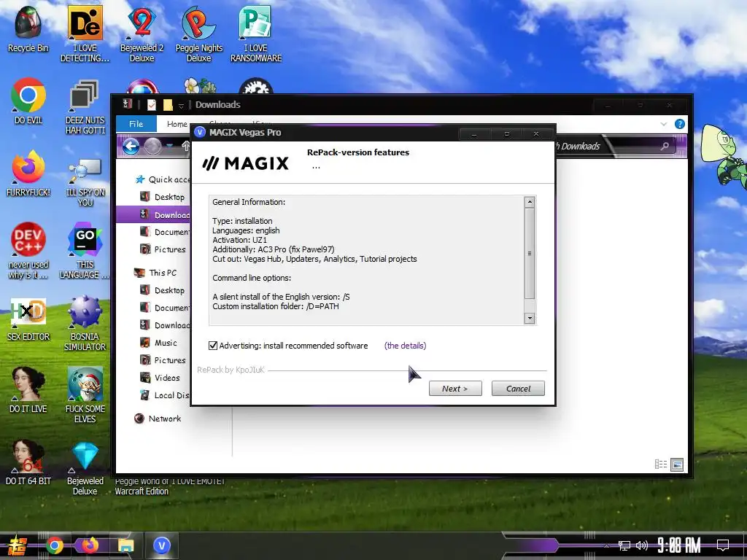Launch the BOSNIA SIMULATOR mine icon

pos(85,323)
